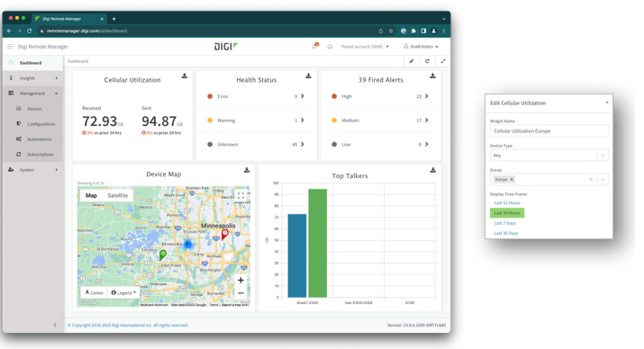Reload the browser page
Viewport: 644px width, 349px height.
(x=29, y=31)
